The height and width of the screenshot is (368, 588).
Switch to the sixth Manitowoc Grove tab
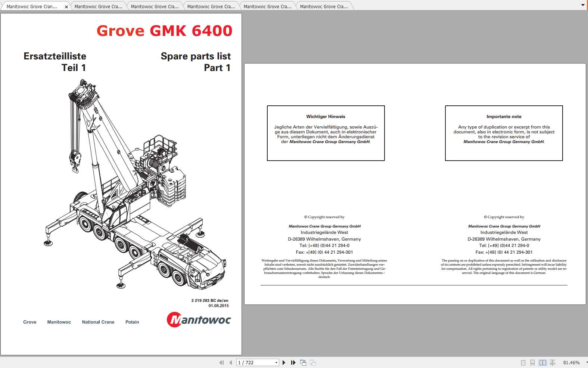(x=324, y=6)
